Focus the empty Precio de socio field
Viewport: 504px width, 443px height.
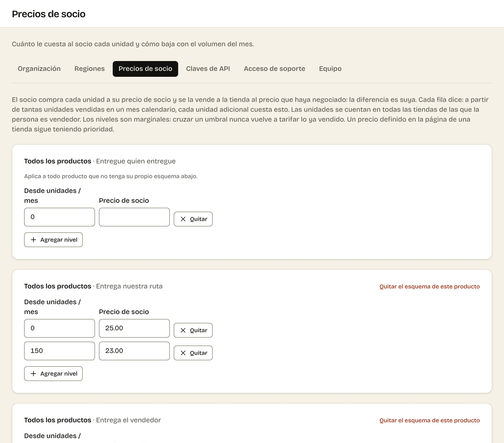134,217
